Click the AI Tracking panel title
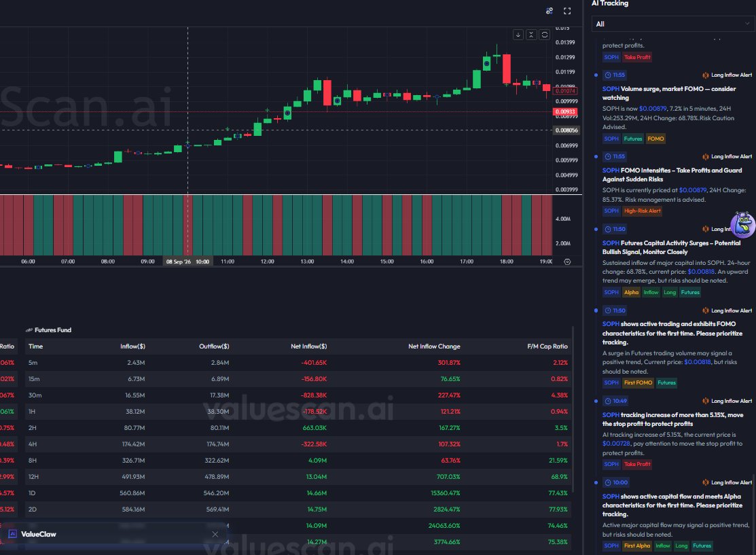The width and height of the screenshot is (756, 555). click(x=610, y=3)
